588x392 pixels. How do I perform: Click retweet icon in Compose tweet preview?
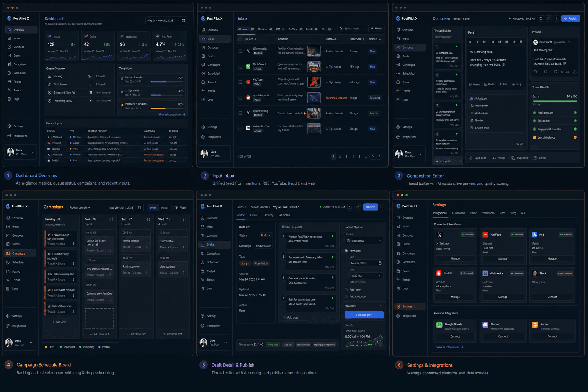[546, 72]
